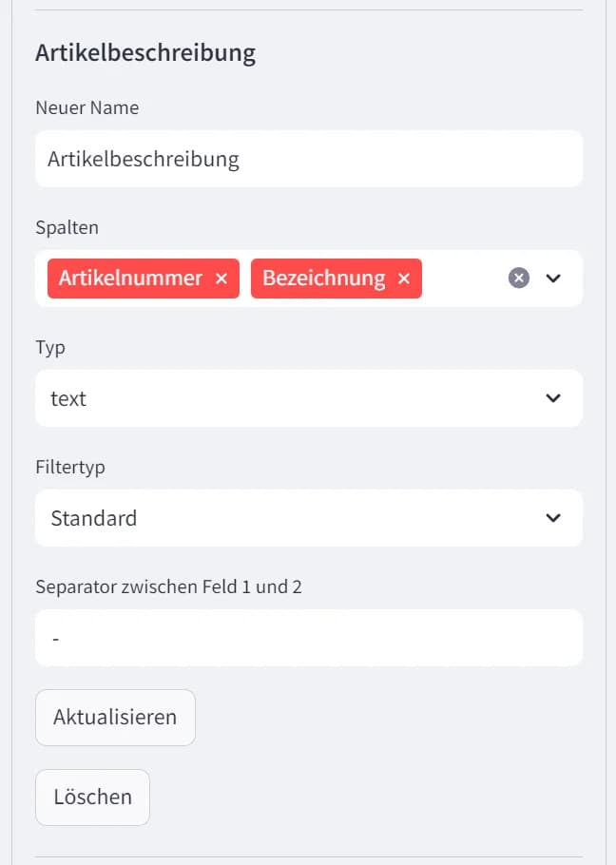
Task: Click the "Neuer Name" field label
Action: pyautogui.click(x=87, y=107)
